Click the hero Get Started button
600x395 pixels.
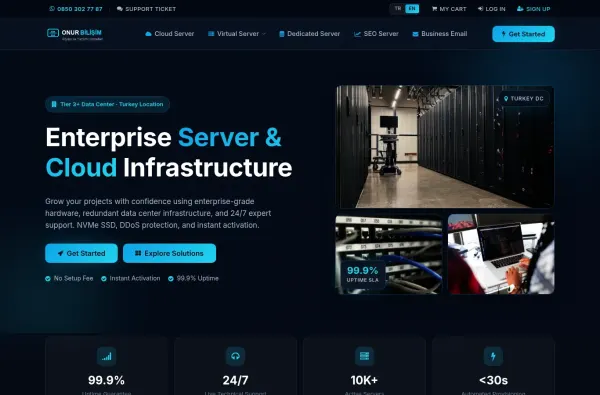[81, 253]
